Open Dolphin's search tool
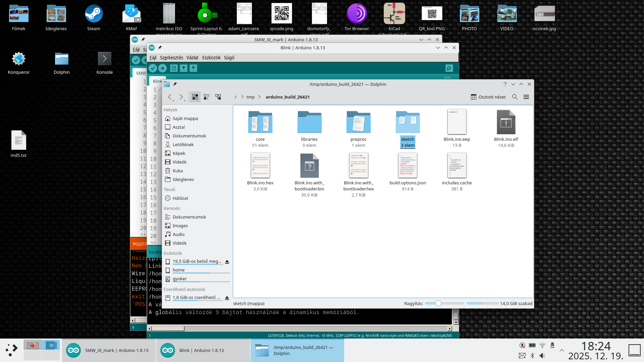 click(x=515, y=97)
